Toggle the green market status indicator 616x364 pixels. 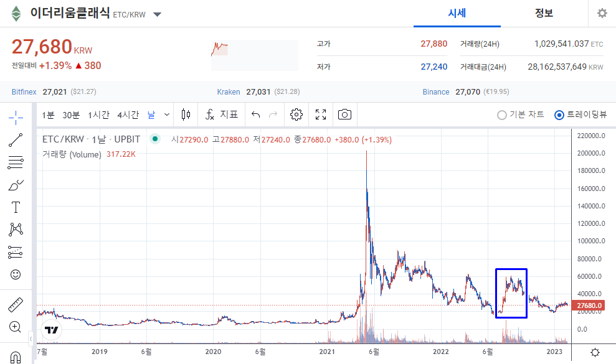[x=155, y=139]
